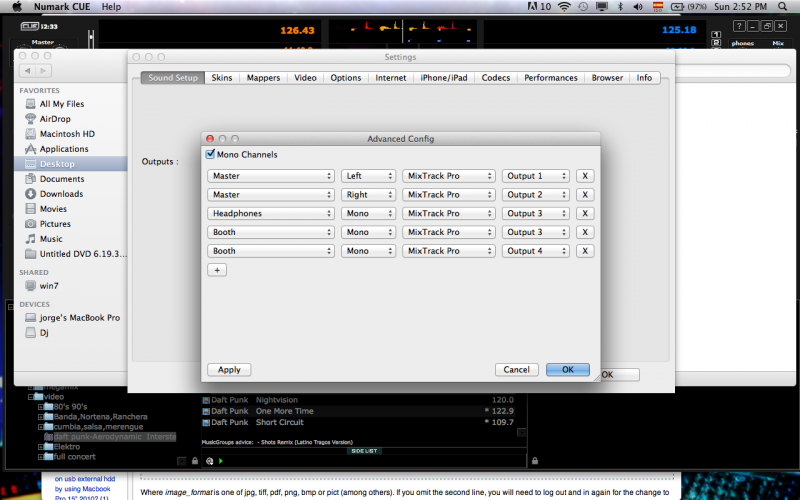
Task: Click the Apply button
Action: [229, 369]
